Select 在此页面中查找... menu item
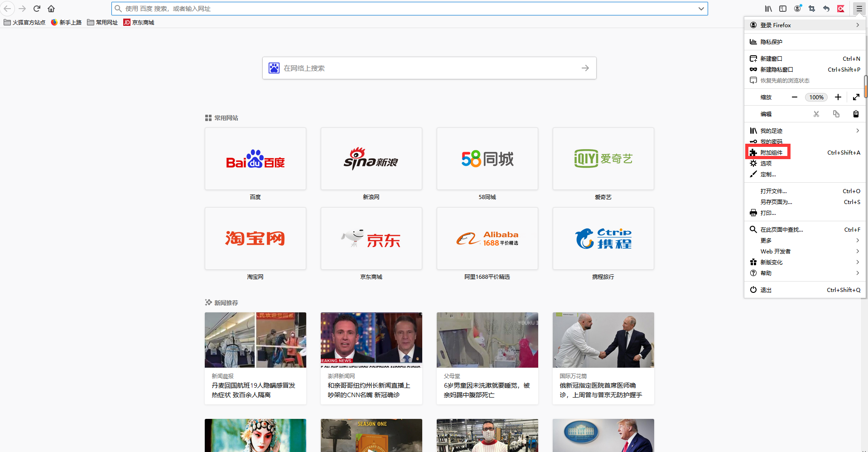868x452 pixels. (x=805, y=229)
